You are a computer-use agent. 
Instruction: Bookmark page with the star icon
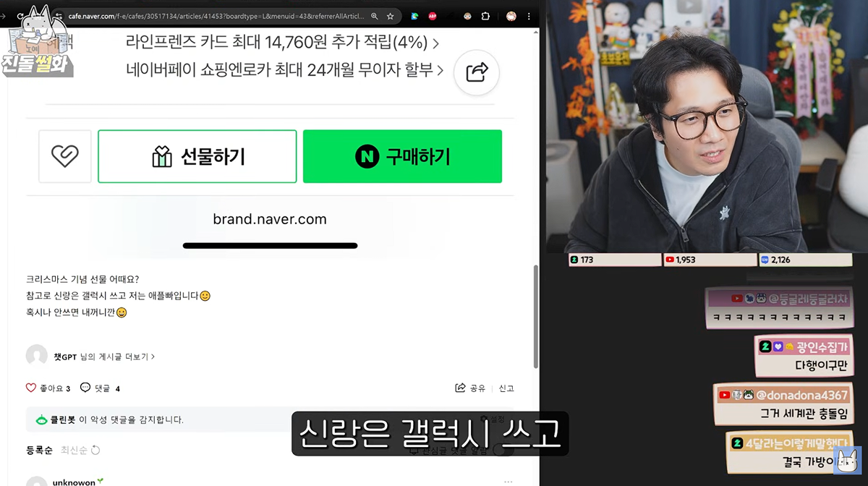pyautogui.click(x=391, y=16)
